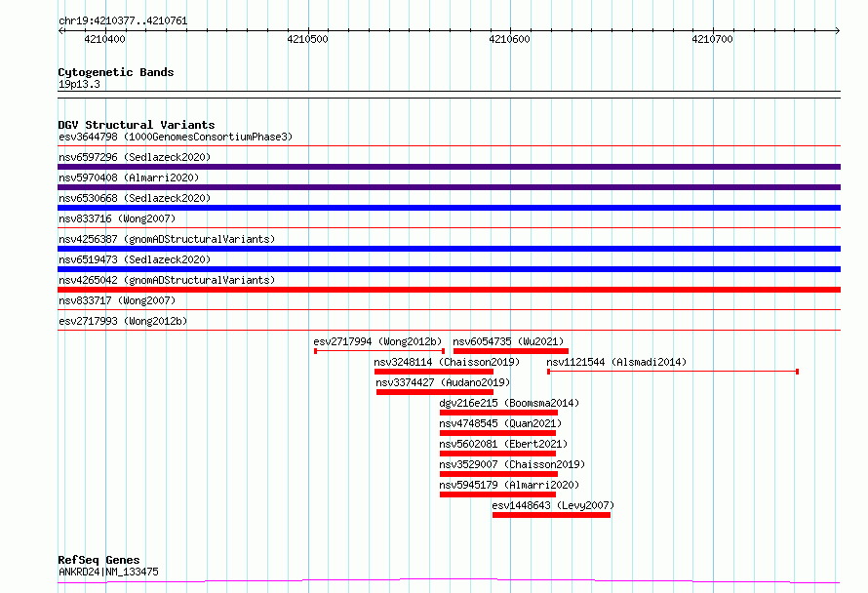Click the right arrow end of ruler
Image resolution: width=868 pixels, height=593 pixels.
click(x=838, y=31)
